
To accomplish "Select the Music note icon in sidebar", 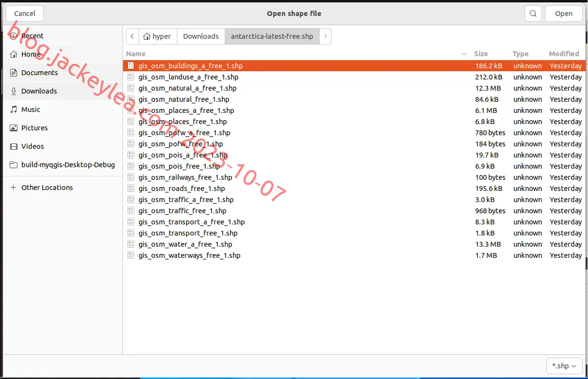I will point(14,110).
